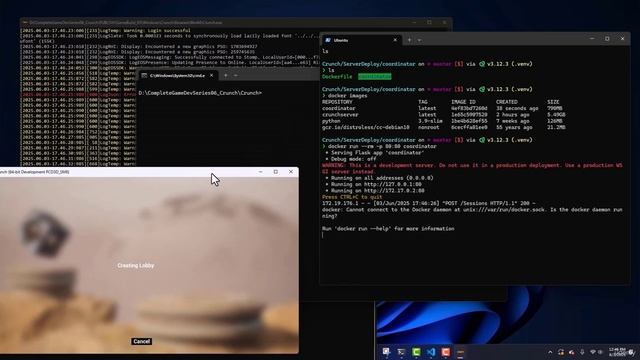Select the cmd.exe tab in the command prompt
640x360 pixels.
(x=177, y=76)
